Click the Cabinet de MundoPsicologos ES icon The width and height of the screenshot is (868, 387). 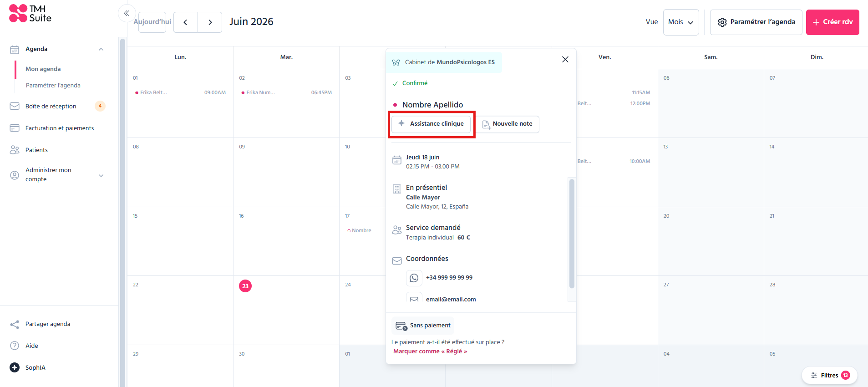pyautogui.click(x=396, y=62)
